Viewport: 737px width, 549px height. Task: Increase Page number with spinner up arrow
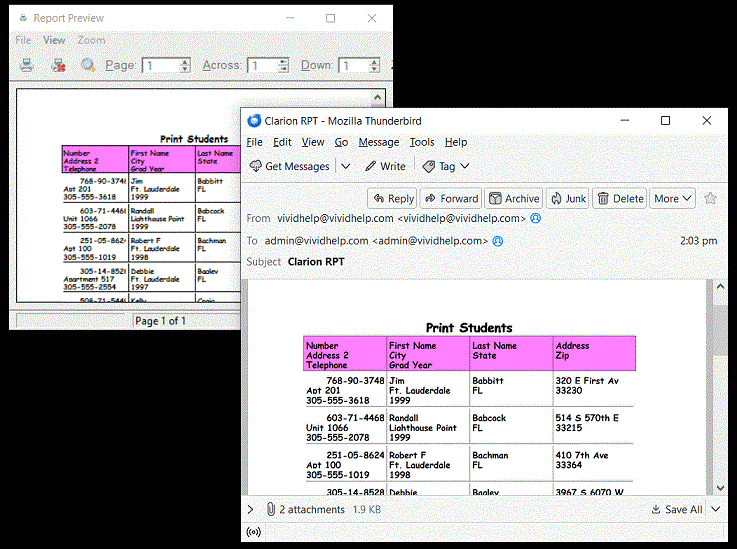[x=185, y=62]
